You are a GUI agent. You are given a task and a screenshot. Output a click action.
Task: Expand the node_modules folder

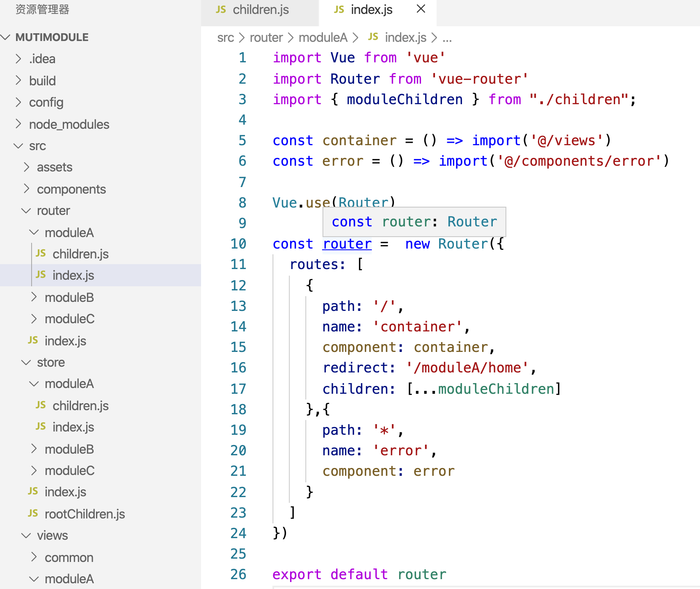coord(18,124)
